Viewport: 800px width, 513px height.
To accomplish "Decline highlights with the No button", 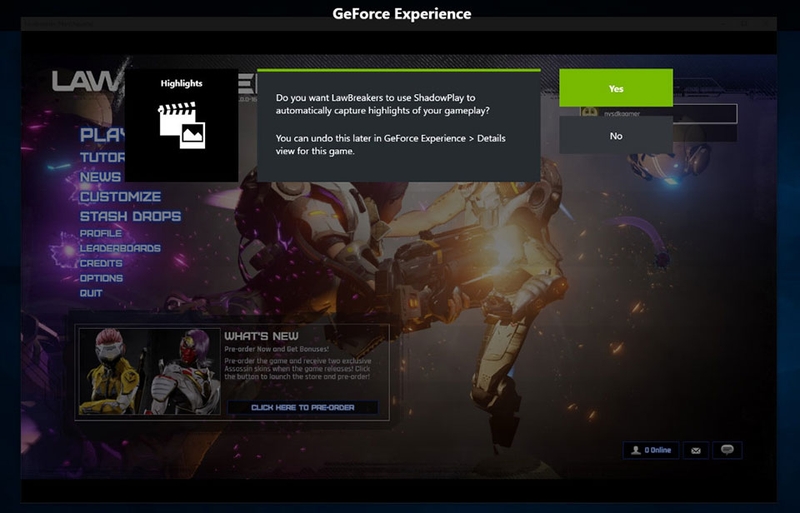I will pos(616,135).
